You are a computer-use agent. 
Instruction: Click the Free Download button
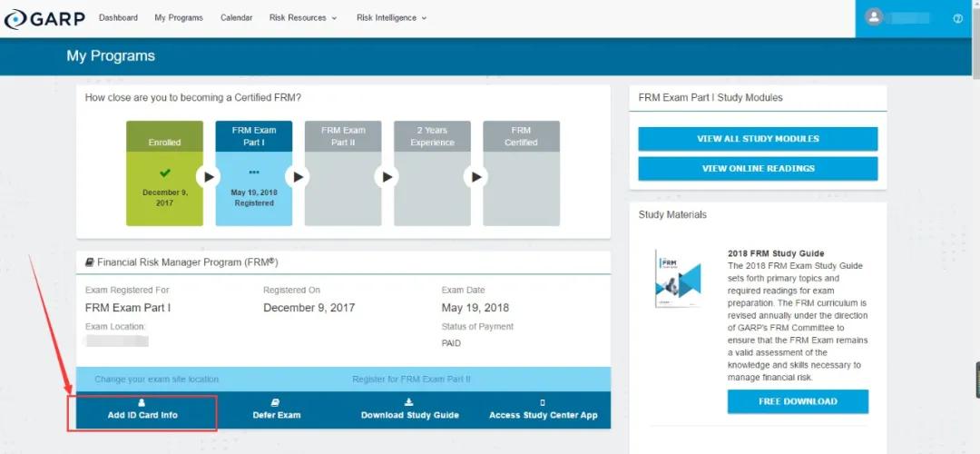click(x=798, y=401)
